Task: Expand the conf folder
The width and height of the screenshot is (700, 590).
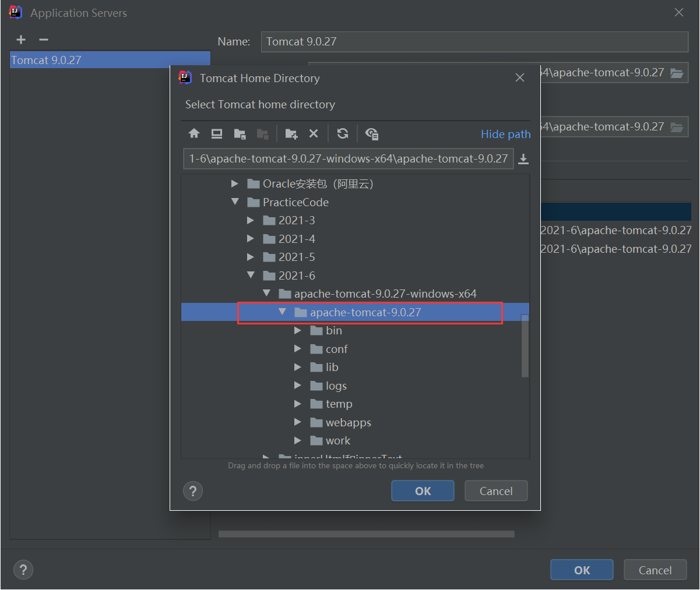Action: pyautogui.click(x=298, y=349)
